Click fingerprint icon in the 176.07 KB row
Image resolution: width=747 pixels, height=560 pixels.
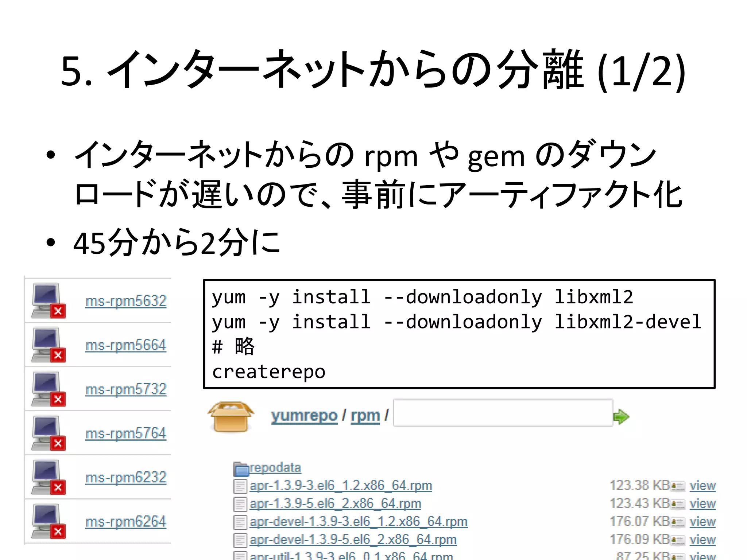(x=678, y=522)
